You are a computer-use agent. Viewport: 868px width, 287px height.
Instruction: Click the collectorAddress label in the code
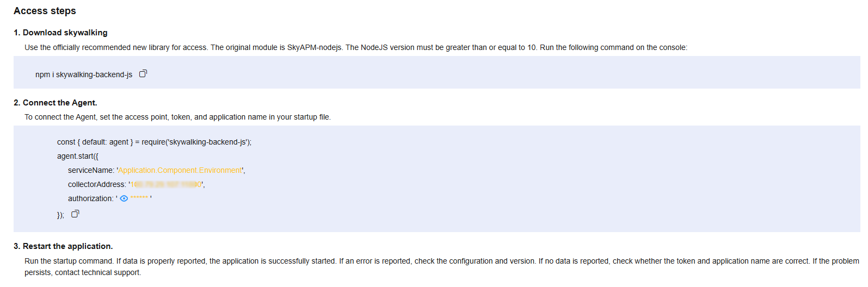(x=97, y=184)
